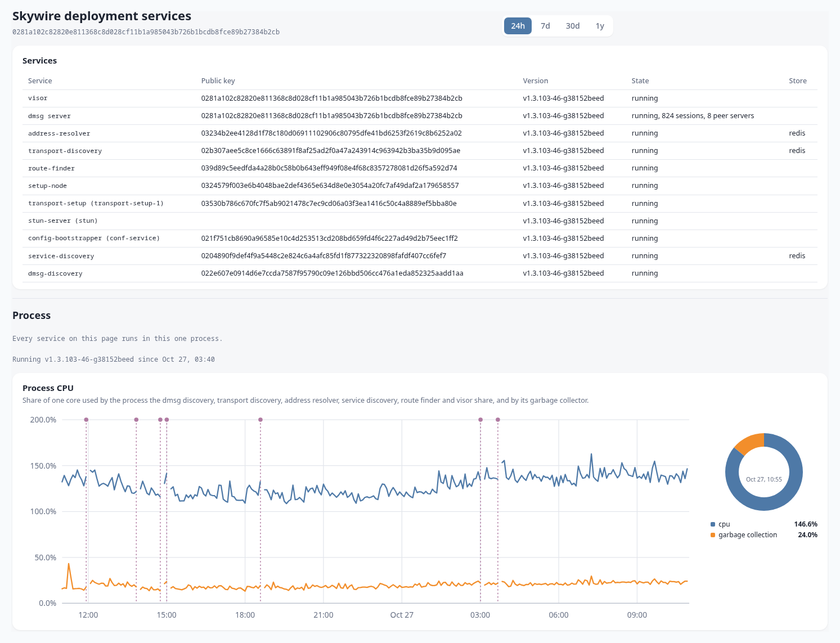This screenshot has width=840, height=643.
Task: Click redis store in the service-discovery row
Action: point(797,256)
